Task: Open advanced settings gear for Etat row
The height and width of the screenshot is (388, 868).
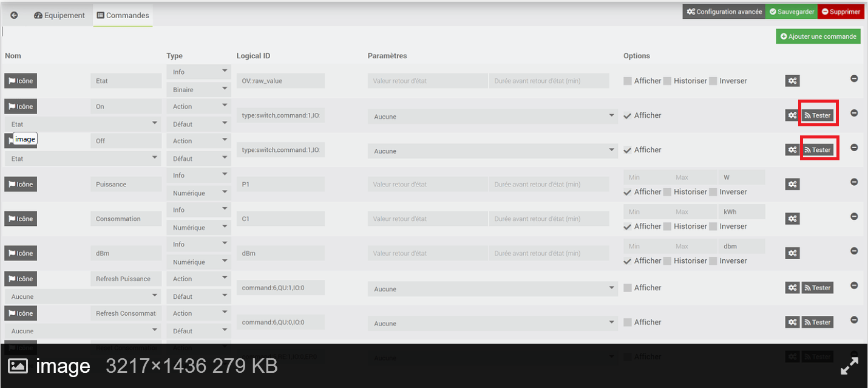Action: 792,81
